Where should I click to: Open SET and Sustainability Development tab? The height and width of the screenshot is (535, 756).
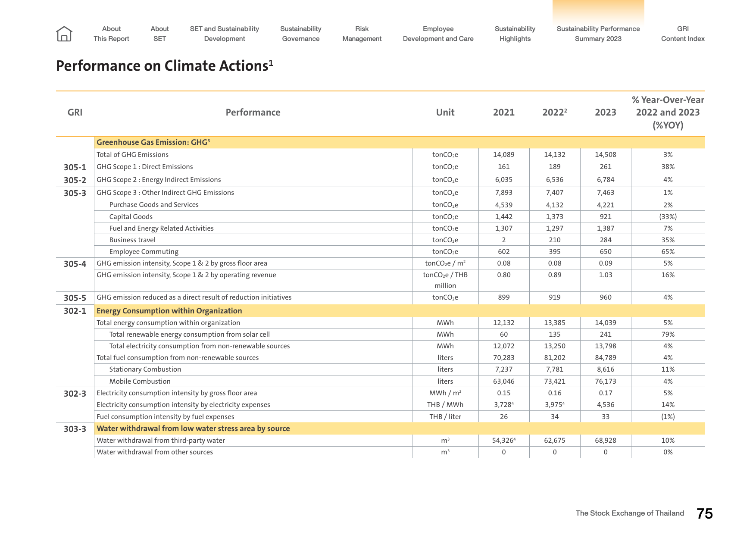point(225,34)
